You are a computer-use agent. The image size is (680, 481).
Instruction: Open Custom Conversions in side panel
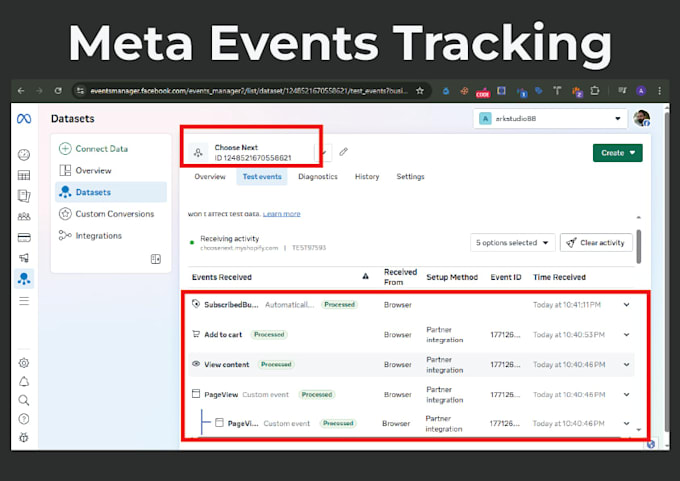pyautogui.click(x=111, y=214)
